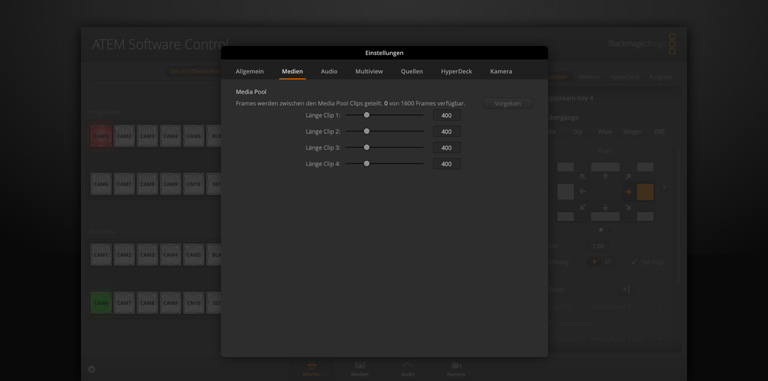This screenshot has width=768, height=381.
Task: Switch to the Audio settings tab
Action: 329,71
